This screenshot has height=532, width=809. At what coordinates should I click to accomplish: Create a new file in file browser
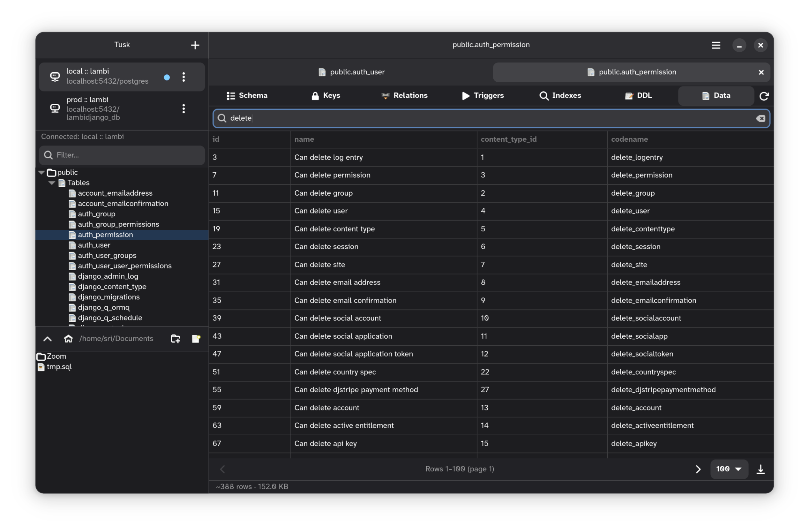click(x=196, y=339)
